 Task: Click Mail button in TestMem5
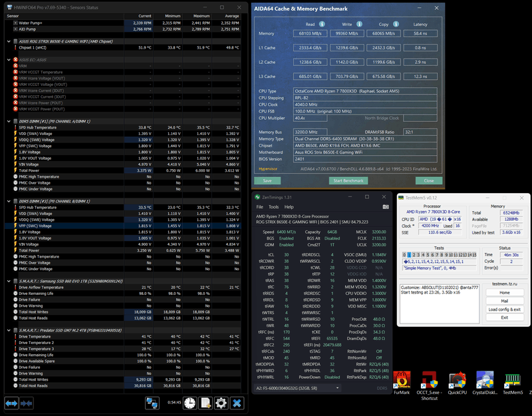(x=505, y=301)
